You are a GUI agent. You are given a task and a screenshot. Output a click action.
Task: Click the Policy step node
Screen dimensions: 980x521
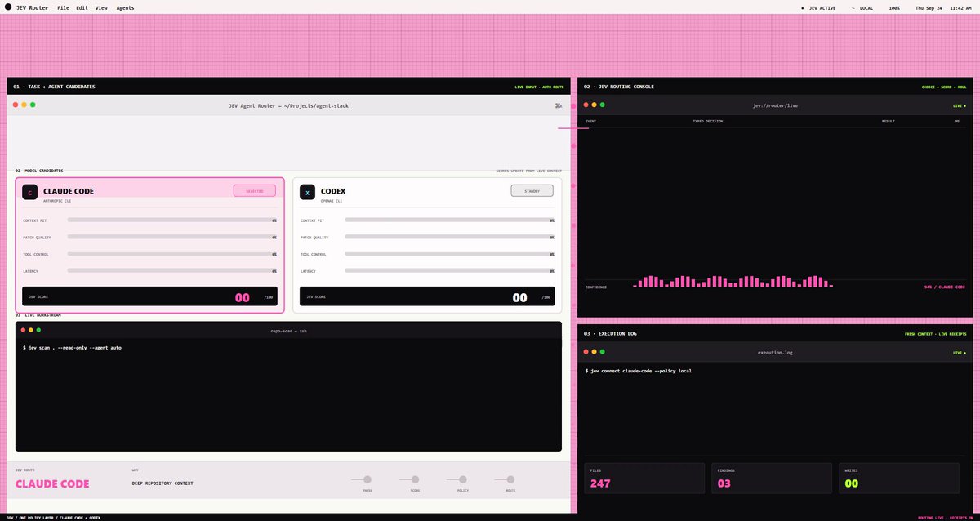[463, 480]
